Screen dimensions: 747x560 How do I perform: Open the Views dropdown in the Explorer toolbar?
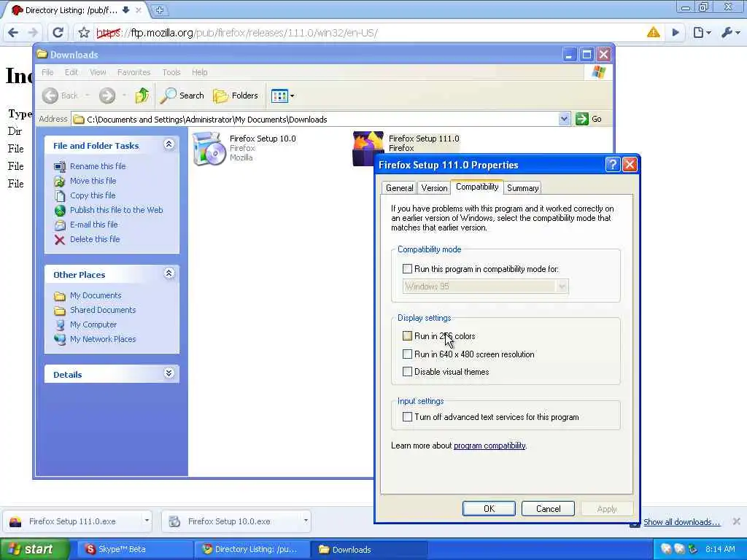(x=282, y=96)
